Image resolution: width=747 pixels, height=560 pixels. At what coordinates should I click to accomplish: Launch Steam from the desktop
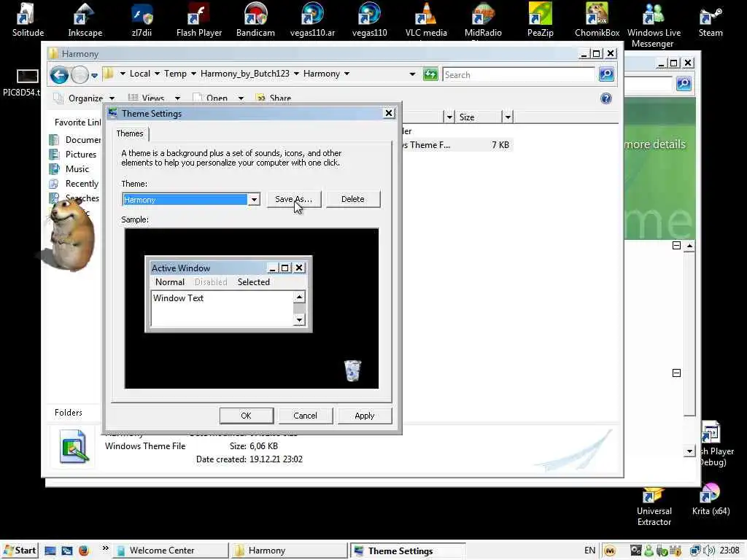(x=711, y=20)
